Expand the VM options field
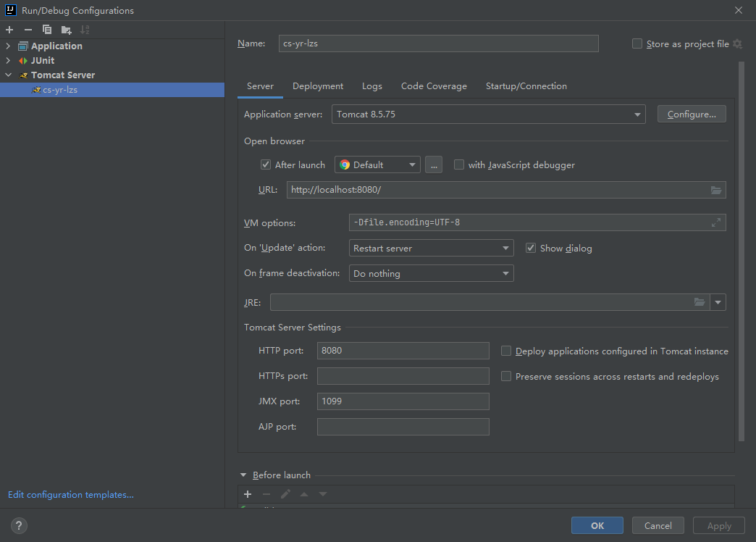The width and height of the screenshot is (756, 542). (x=716, y=222)
